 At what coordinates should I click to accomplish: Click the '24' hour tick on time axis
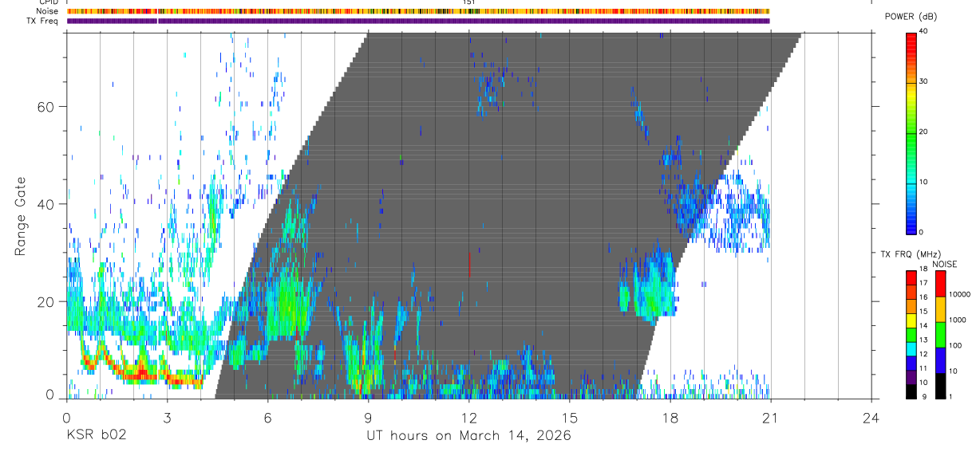871,418
